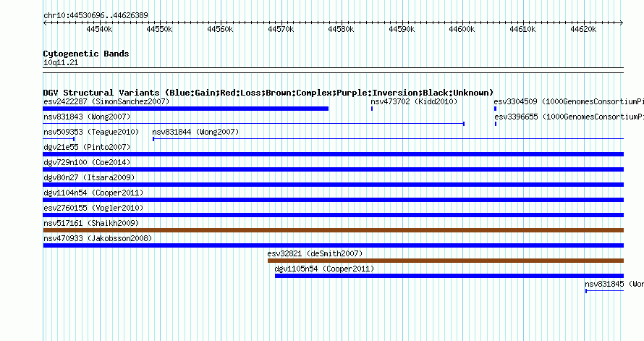Click the blue bar under dgv80n27
This screenshot has height=341, width=644.
[x=334, y=185]
